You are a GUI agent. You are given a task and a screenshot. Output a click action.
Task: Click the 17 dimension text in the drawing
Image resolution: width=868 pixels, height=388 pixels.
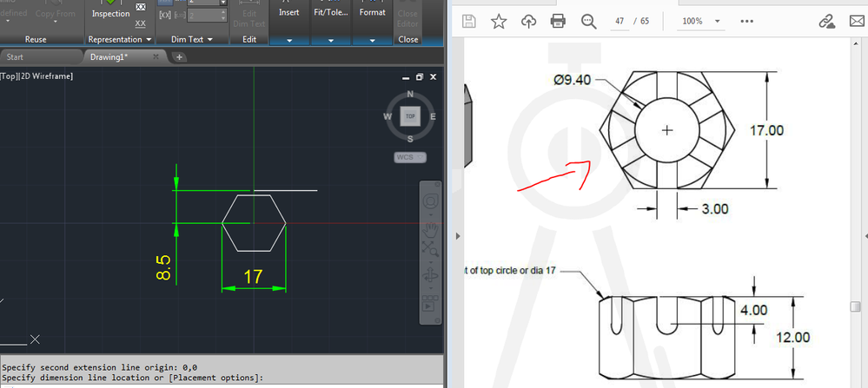253,276
